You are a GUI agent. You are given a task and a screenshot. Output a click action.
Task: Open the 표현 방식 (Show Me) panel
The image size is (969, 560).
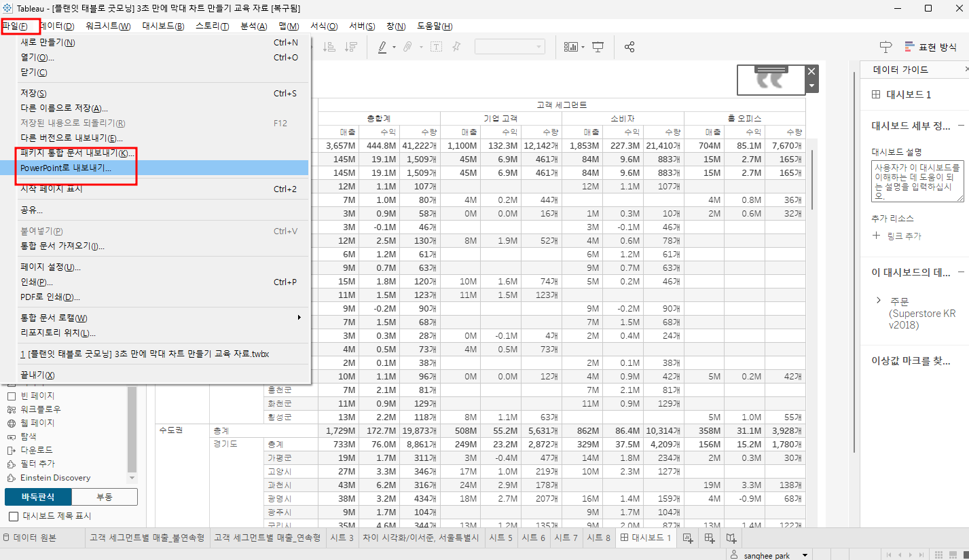click(930, 47)
